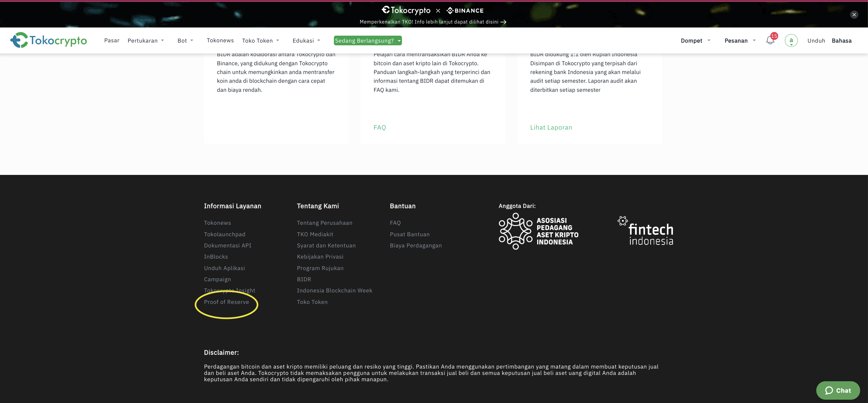Viewport: 868px width, 403px height.
Task: Click the Disclaimer heading
Action: click(221, 353)
